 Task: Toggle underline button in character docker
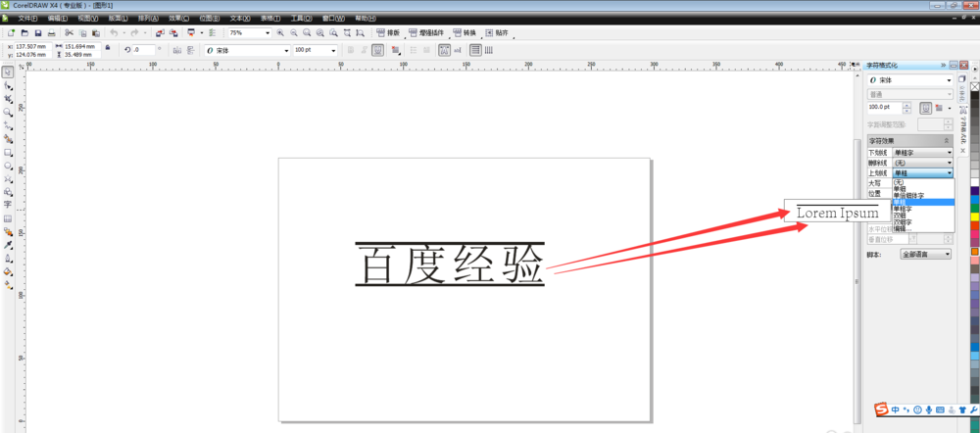tap(926, 108)
